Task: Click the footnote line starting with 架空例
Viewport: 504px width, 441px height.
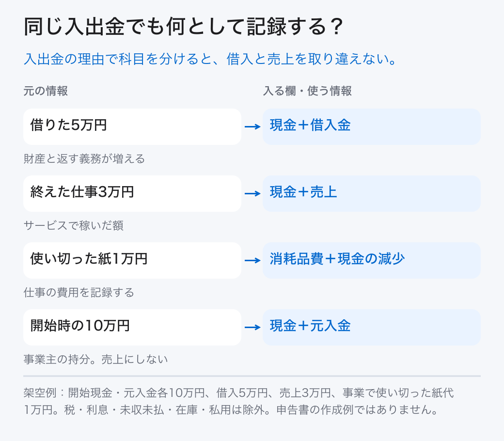Action: click(238, 393)
